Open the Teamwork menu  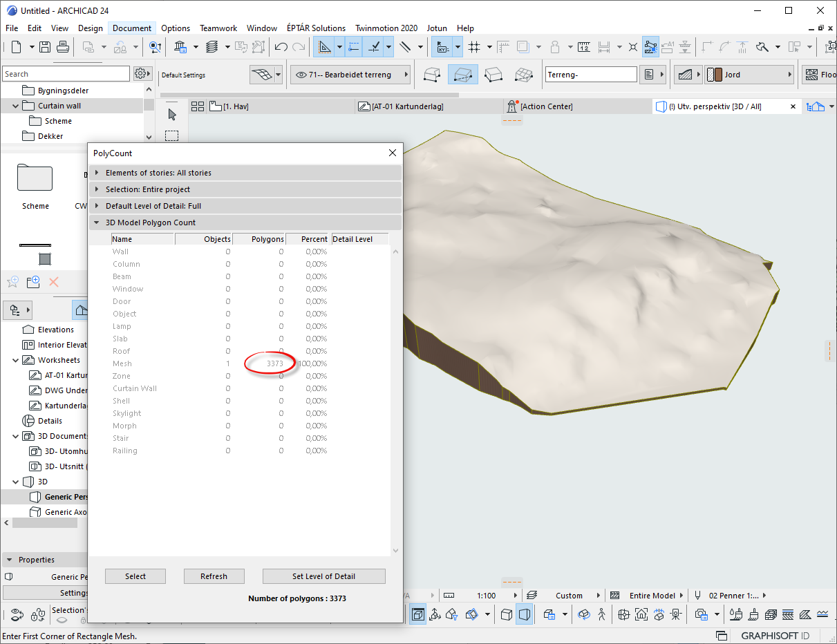tap(218, 28)
